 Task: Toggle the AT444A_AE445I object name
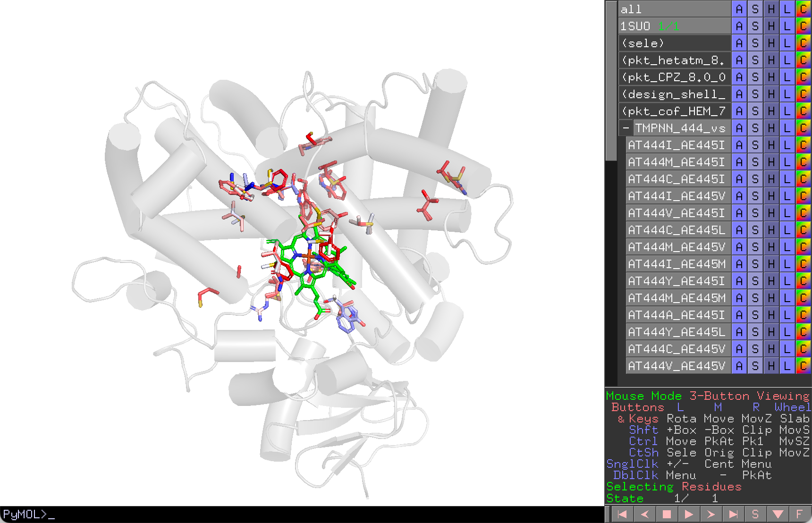pos(678,315)
